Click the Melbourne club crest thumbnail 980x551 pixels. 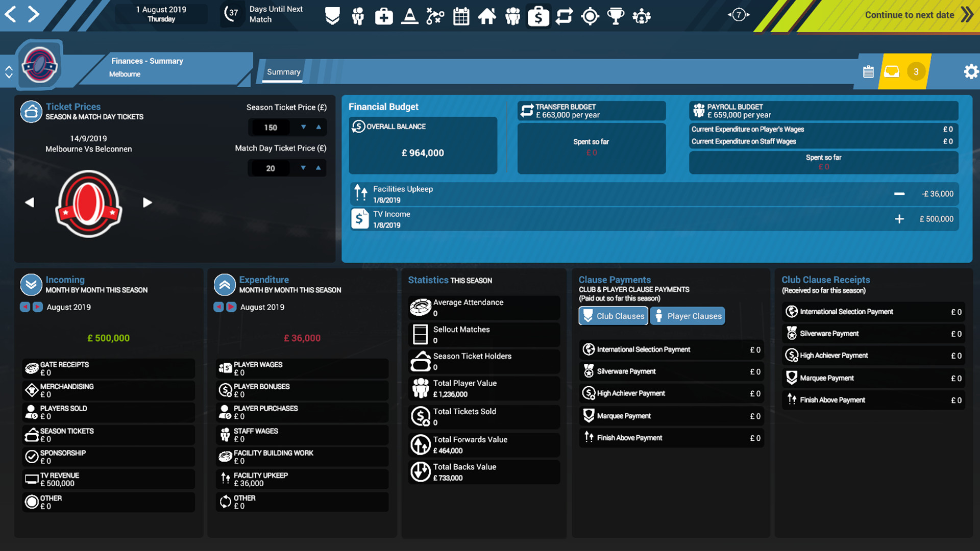coord(39,64)
